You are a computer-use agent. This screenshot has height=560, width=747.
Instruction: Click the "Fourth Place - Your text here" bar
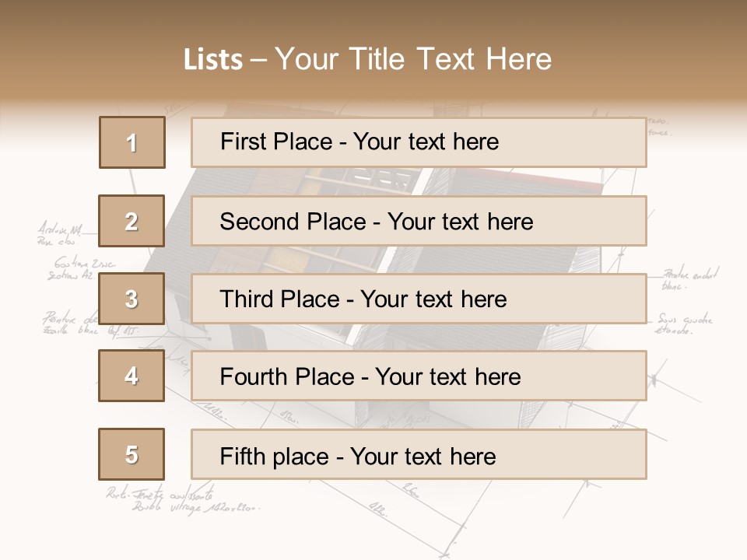(419, 376)
